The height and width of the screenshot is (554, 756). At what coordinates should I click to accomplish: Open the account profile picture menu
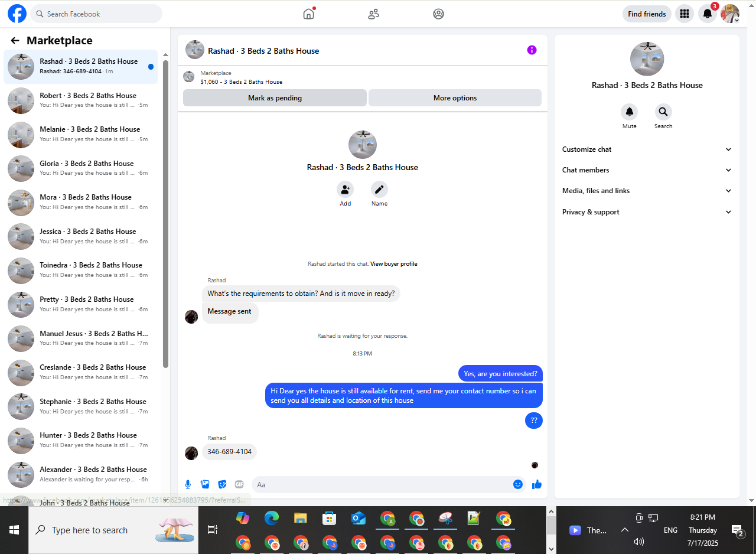click(x=730, y=14)
